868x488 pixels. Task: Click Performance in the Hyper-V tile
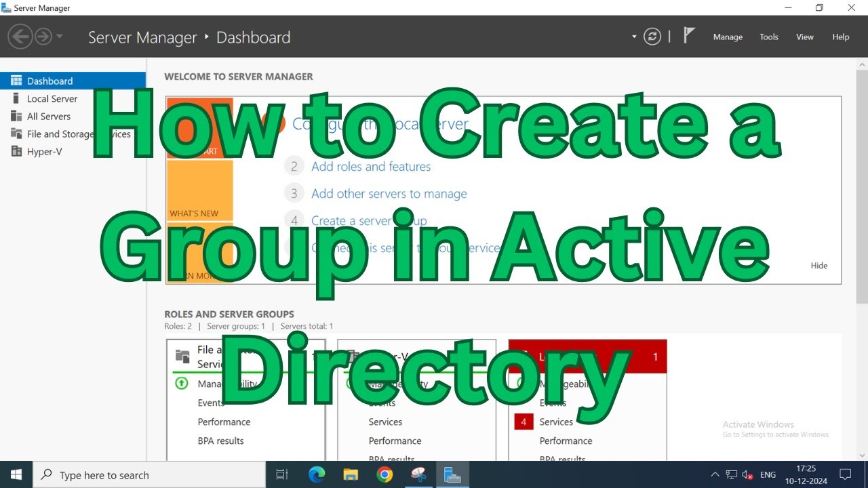(395, 441)
